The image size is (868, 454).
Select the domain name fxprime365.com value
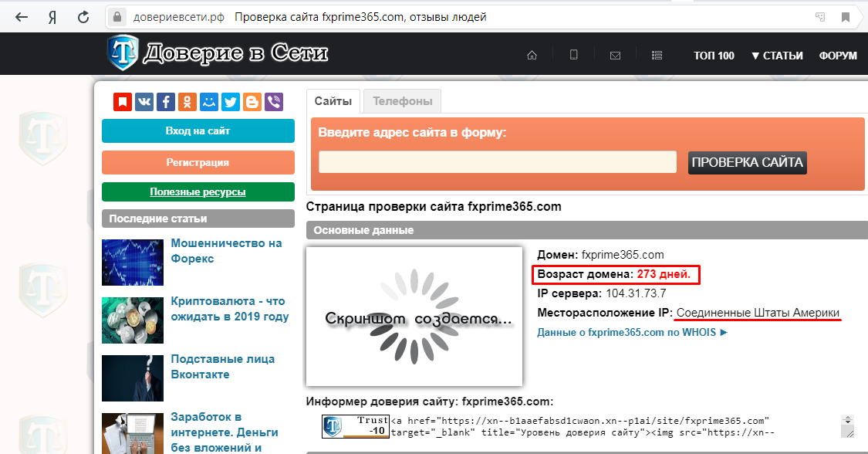coord(623,255)
